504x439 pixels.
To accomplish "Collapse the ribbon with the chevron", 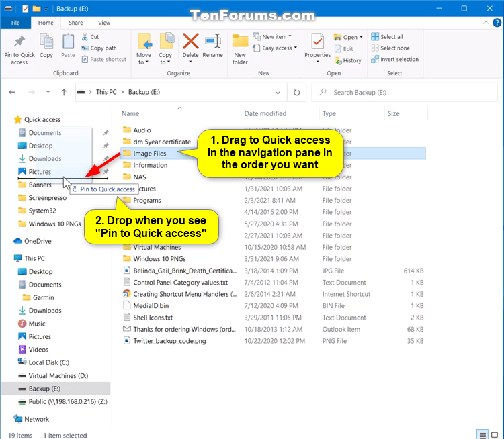I will click(x=486, y=23).
